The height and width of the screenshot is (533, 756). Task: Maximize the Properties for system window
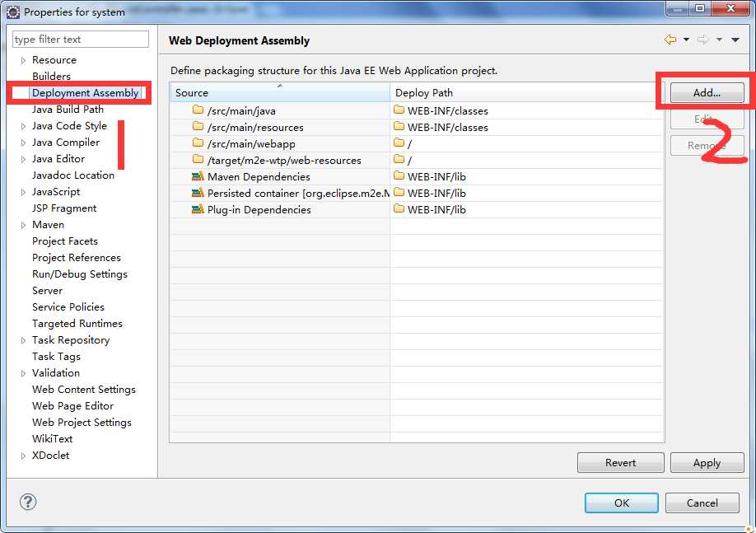[x=700, y=8]
